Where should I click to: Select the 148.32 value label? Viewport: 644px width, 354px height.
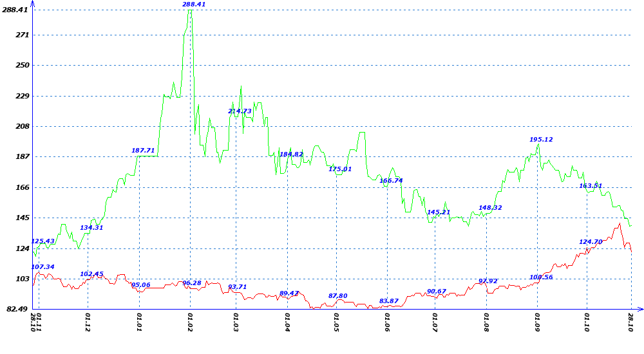pos(490,208)
